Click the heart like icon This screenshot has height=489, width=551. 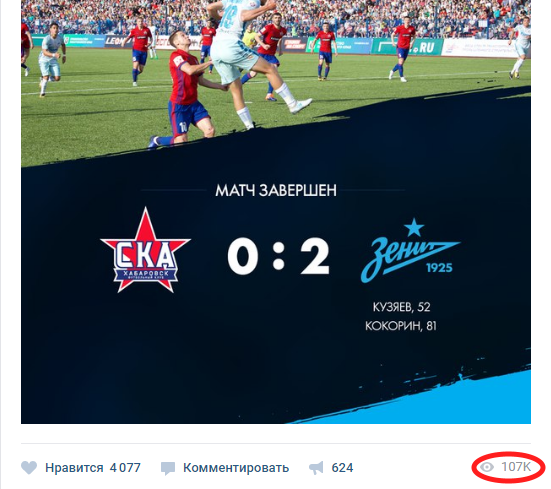point(29,468)
